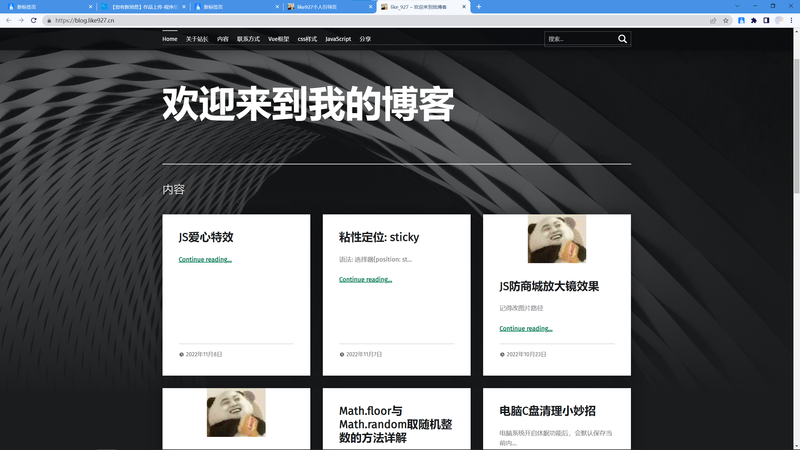Submit search with the magnifier icon
Viewport: 800px width, 450px height.
(622, 39)
